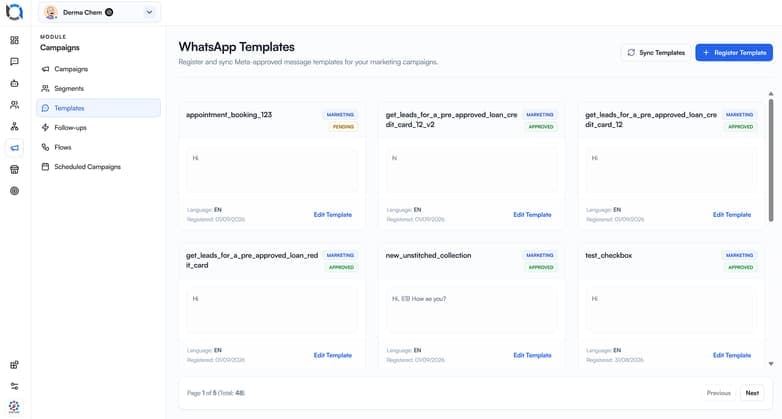Screen dimensions: 782x419
Task: Open Scheduled Campaigns in the module menu
Action: (x=98, y=167)
